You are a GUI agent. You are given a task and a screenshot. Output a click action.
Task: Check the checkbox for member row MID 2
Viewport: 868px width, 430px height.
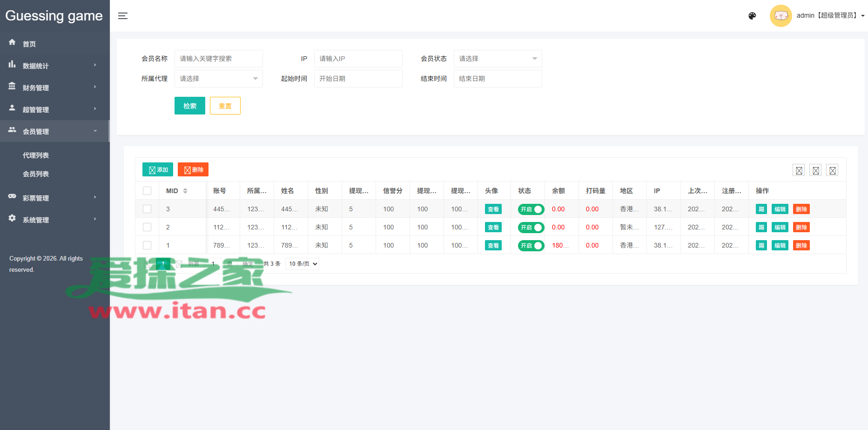[x=147, y=227]
